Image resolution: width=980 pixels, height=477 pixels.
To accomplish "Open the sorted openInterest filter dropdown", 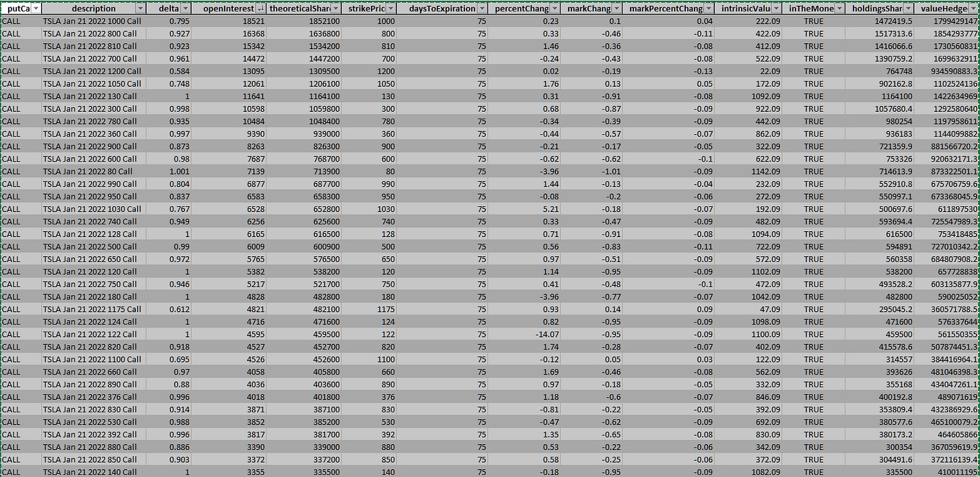I will [260, 9].
